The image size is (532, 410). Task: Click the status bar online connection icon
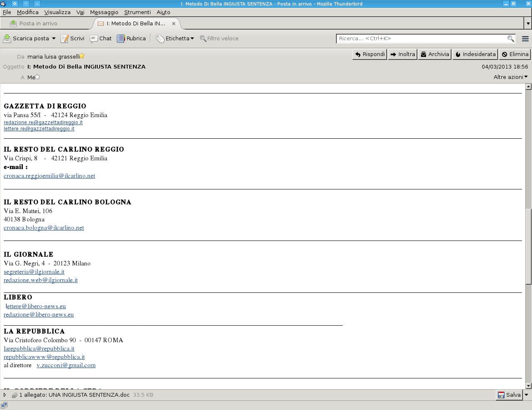click(4, 405)
